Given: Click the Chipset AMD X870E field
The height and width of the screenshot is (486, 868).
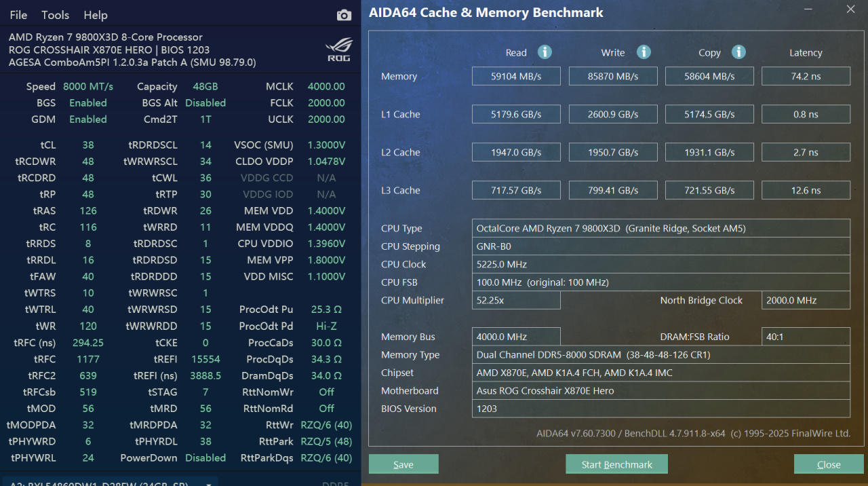Looking at the screenshot, I should pyautogui.click(x=661, y=373).
